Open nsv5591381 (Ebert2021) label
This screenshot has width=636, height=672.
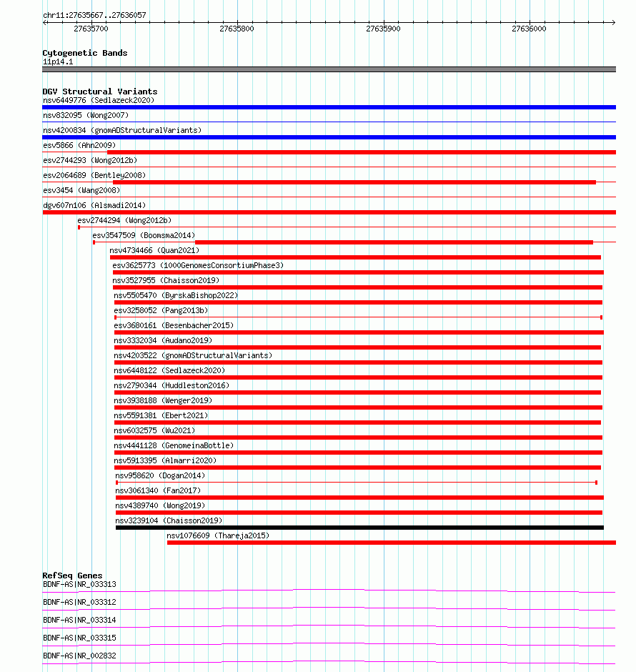[161, 415]
